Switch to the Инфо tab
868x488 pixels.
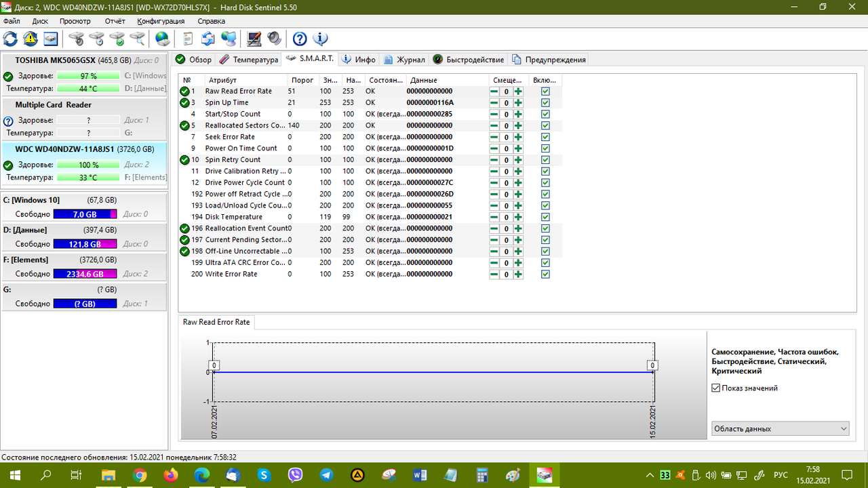359,60
